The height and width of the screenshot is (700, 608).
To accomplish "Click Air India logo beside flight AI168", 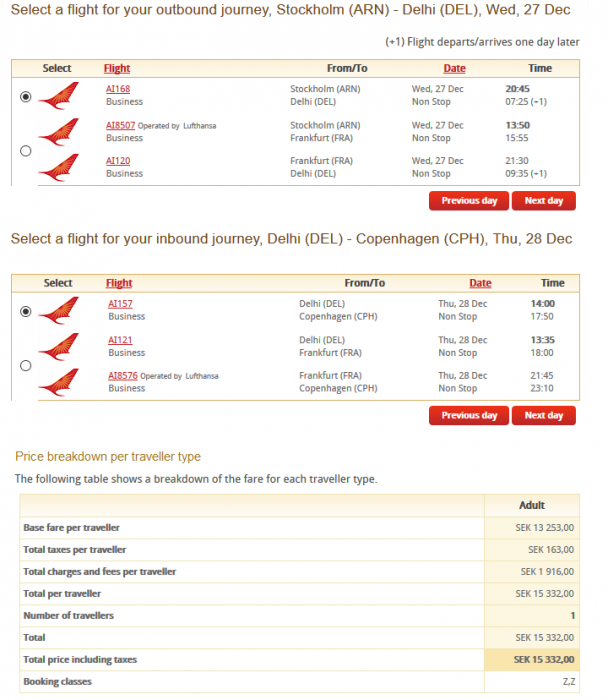I will click(x=57, y=96).
